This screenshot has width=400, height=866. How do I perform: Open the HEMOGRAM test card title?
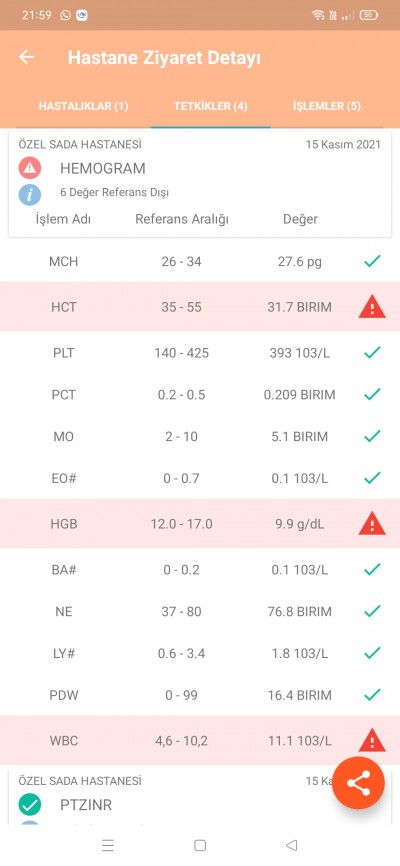pyautogui.click(x=103, y=168)
